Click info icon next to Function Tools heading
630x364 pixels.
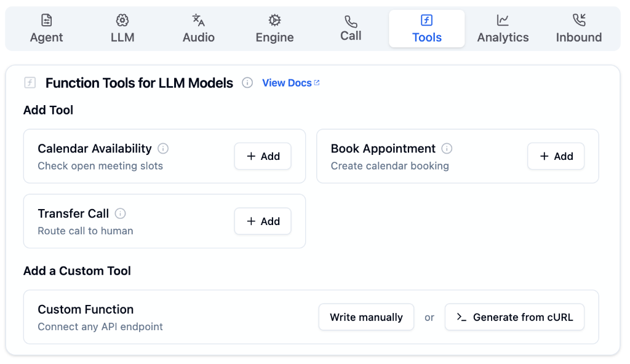coord(247,83)
